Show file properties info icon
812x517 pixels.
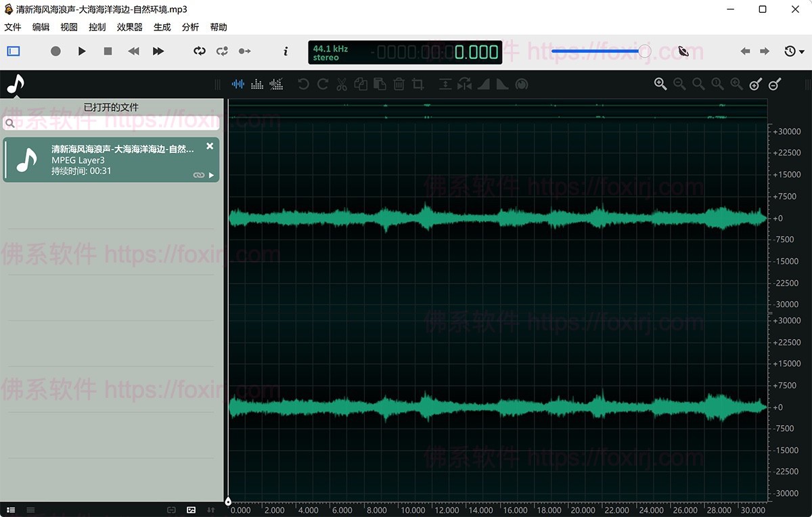pos(286,51)
